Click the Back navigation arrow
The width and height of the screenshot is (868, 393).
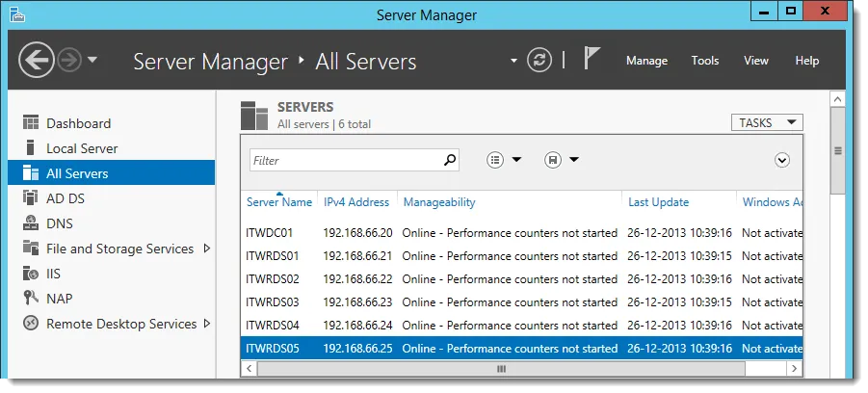coord(37,60)
